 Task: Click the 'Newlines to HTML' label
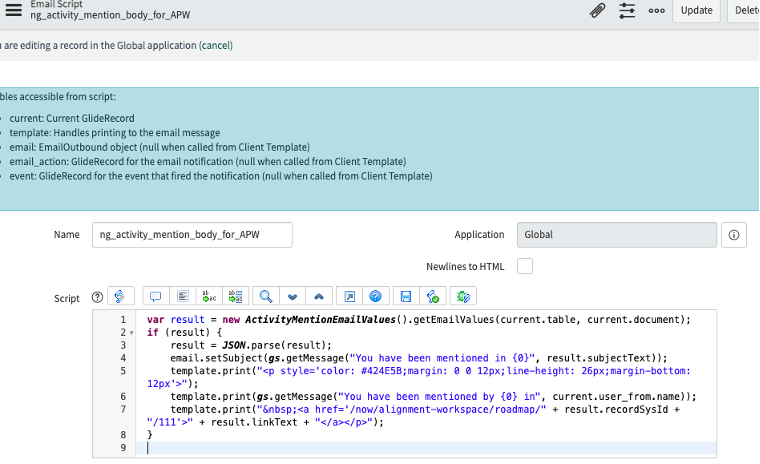[465, 267]
